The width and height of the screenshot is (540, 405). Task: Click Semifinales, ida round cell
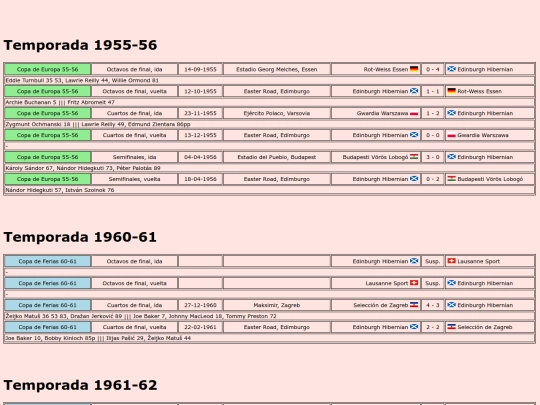(134, 157)
